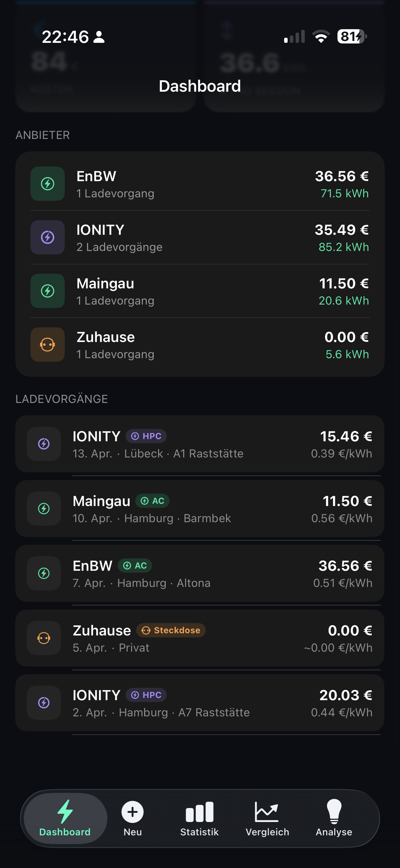400x868 pixels.
Task: Switch to the Statistik tab
Action: (199, 818)
